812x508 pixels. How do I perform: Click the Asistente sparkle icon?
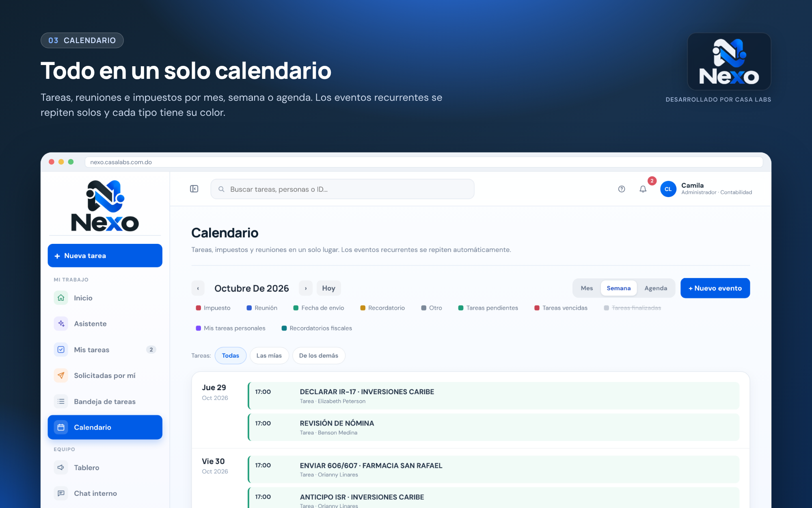coord(61,323)
